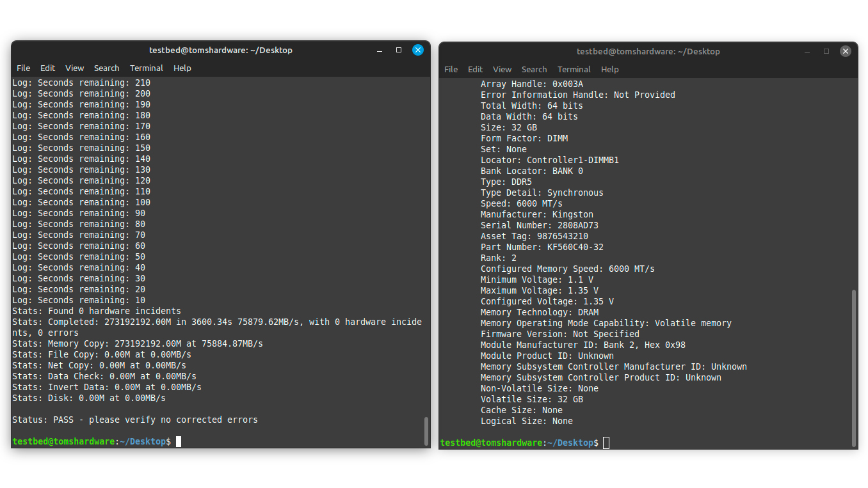Click 'Manufacturer: Kingston' line
Screen dimensions: 868x488
point(537,214)
